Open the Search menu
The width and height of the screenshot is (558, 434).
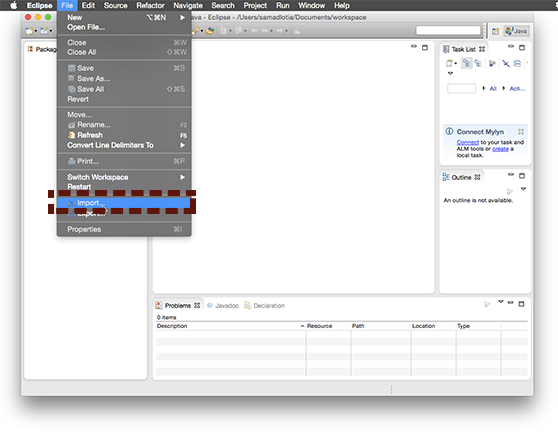click(x=223, y=5)
